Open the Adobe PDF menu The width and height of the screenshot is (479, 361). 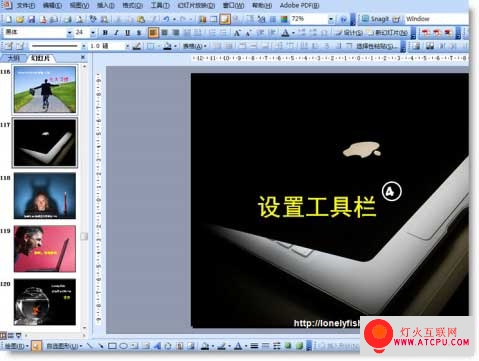299,5
